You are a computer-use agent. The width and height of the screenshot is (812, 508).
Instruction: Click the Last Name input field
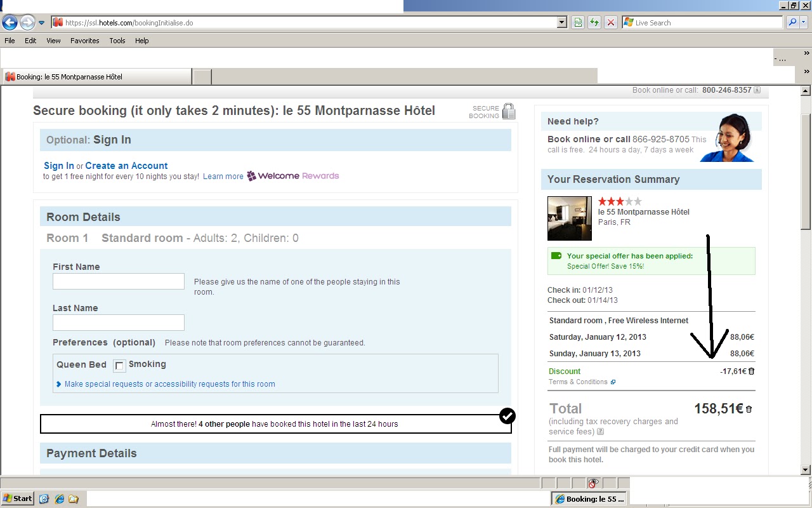(x=119, y=323)
